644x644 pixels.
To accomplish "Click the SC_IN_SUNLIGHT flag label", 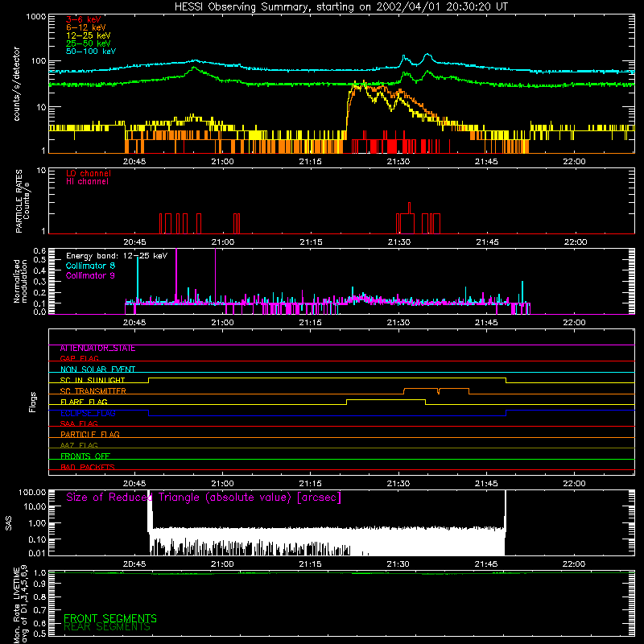I will point(93,380).
